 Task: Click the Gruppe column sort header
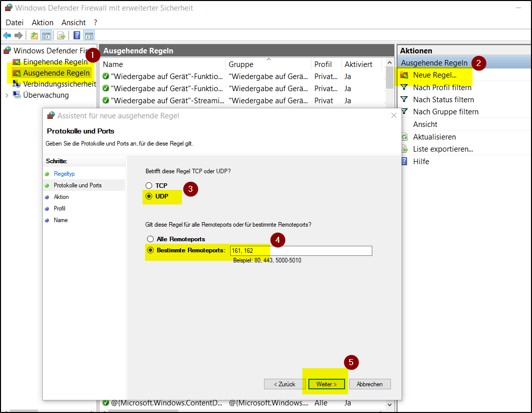pos(268,64)
